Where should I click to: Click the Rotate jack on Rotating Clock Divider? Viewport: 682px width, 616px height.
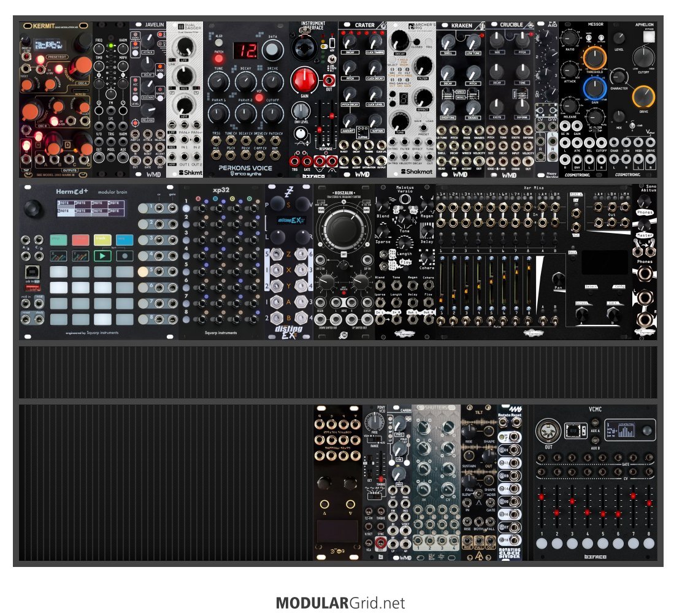coord(504,423)
